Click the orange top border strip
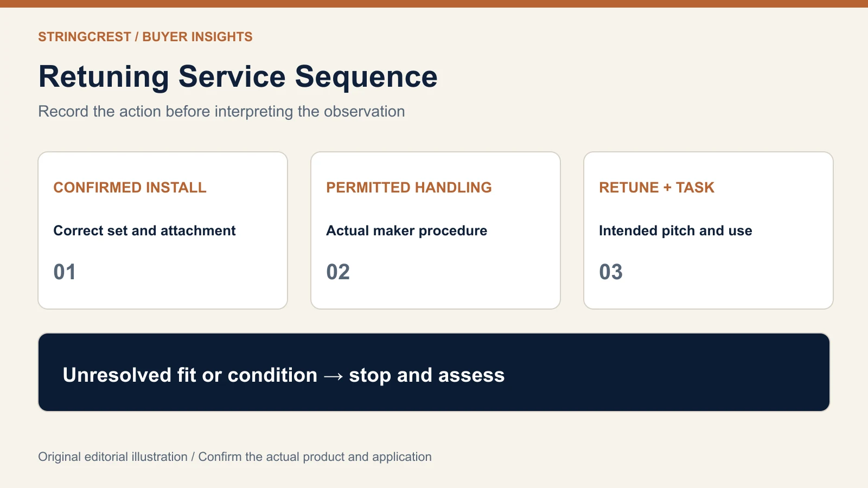868x488 pixels. [x=434, y=4]
